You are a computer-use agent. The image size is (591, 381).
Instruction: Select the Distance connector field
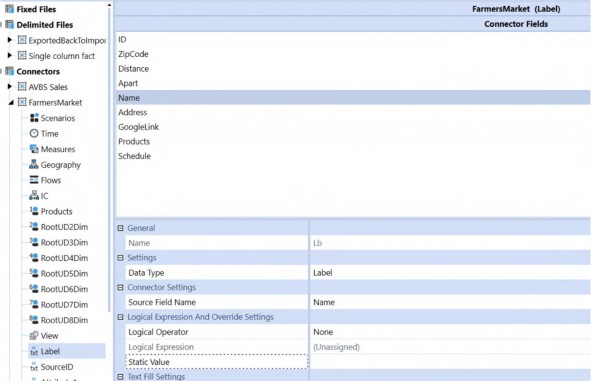[353, 69]
